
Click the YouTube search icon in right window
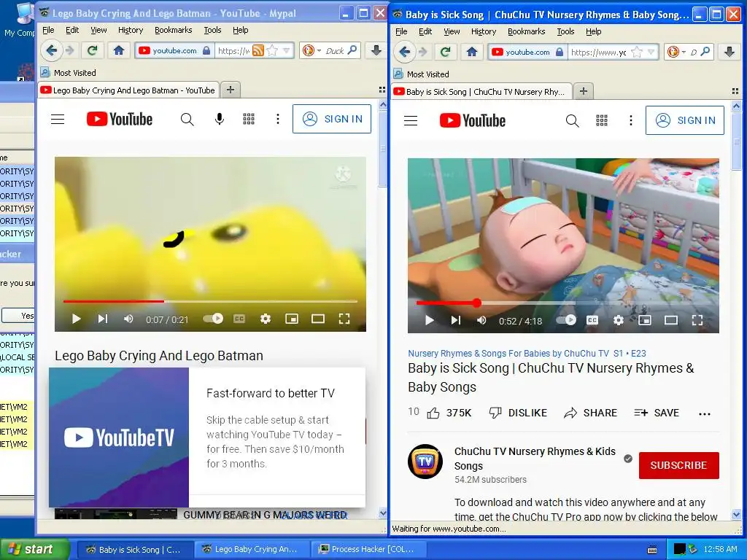(x=572, y=120)
